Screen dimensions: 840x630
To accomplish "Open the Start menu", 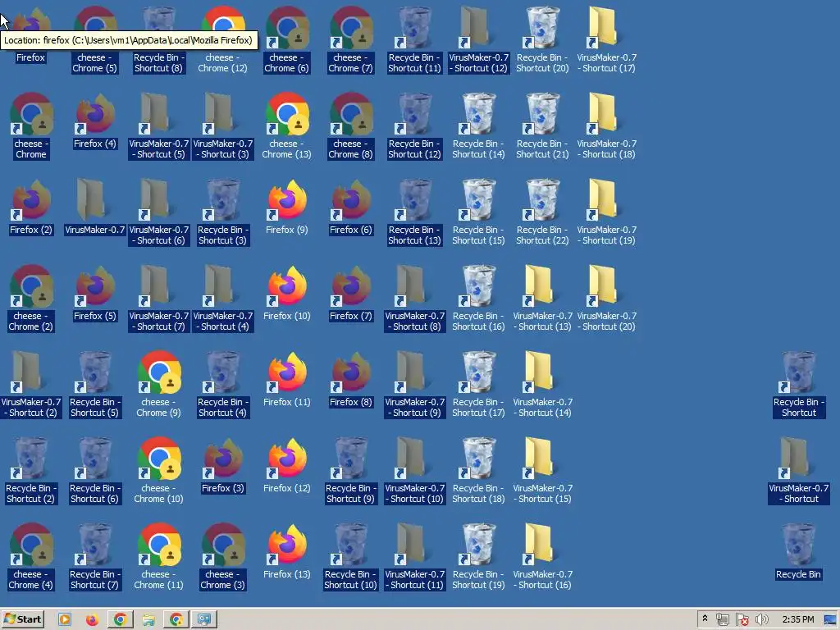I will [22, 619].
